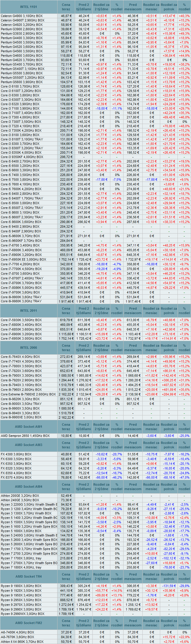This screenshot has width=191, height=644.
Task: Select Core i7-6850K 3.60GHz BOX
Action: tap(21, 329)
